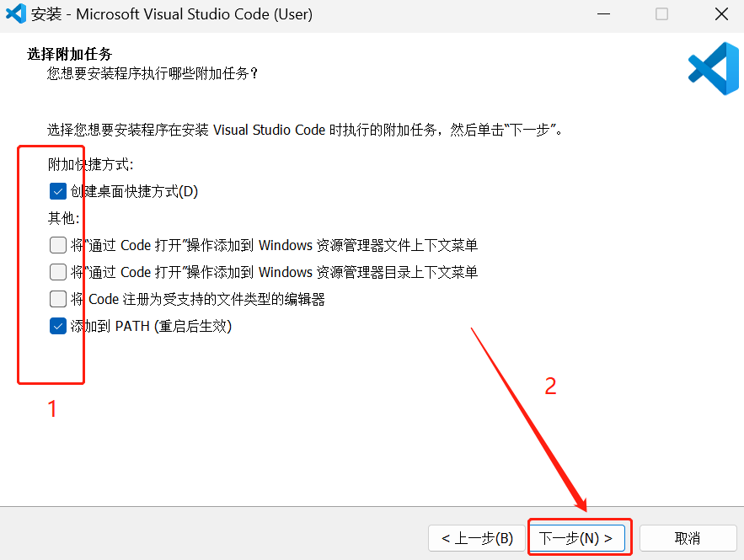Click the 下一步(N) button
Image resolution: width=744 pixels, height=560 pixels.
point(578,537)
